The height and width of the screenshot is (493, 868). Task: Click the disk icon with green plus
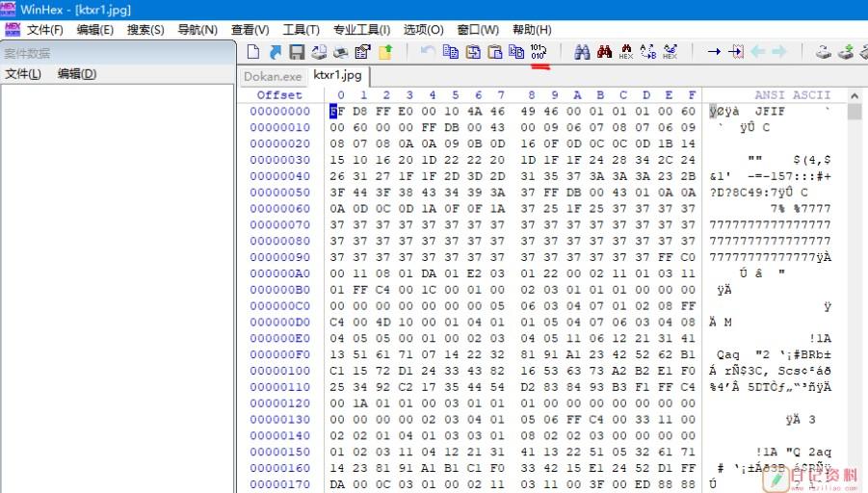(x=846, y=52)
